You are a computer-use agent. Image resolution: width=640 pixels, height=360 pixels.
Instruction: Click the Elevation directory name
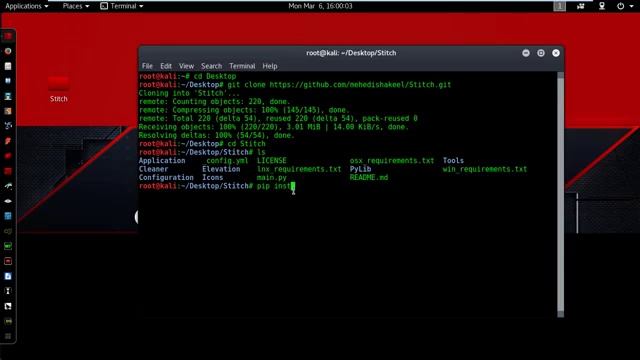(221, 169)
